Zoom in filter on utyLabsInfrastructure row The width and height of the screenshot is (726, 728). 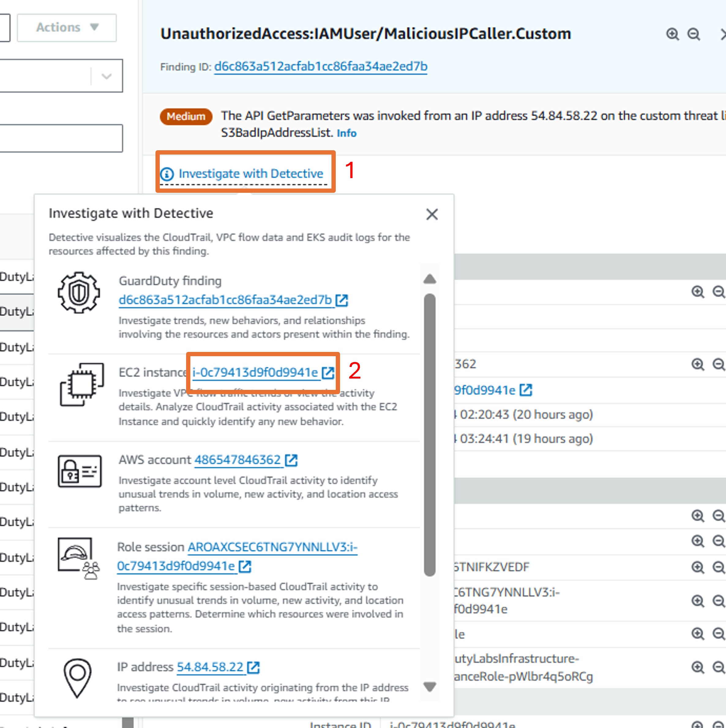[x=698, y=667]
